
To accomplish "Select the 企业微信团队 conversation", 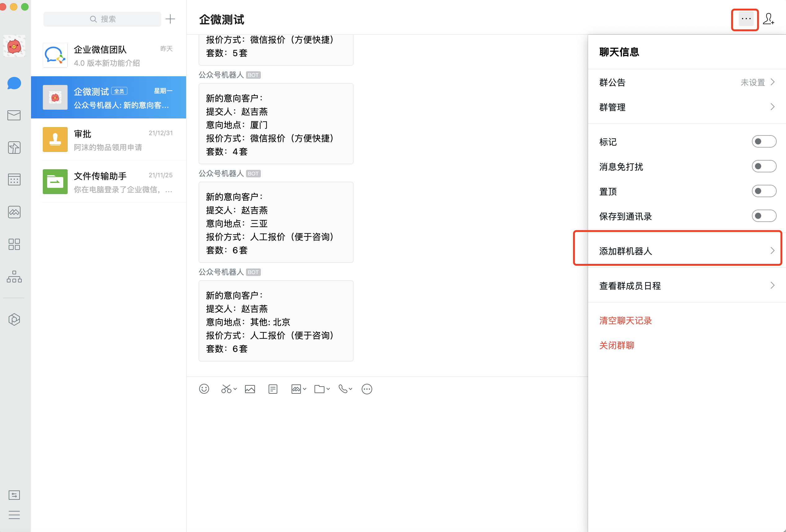I will tap(109, 55).
